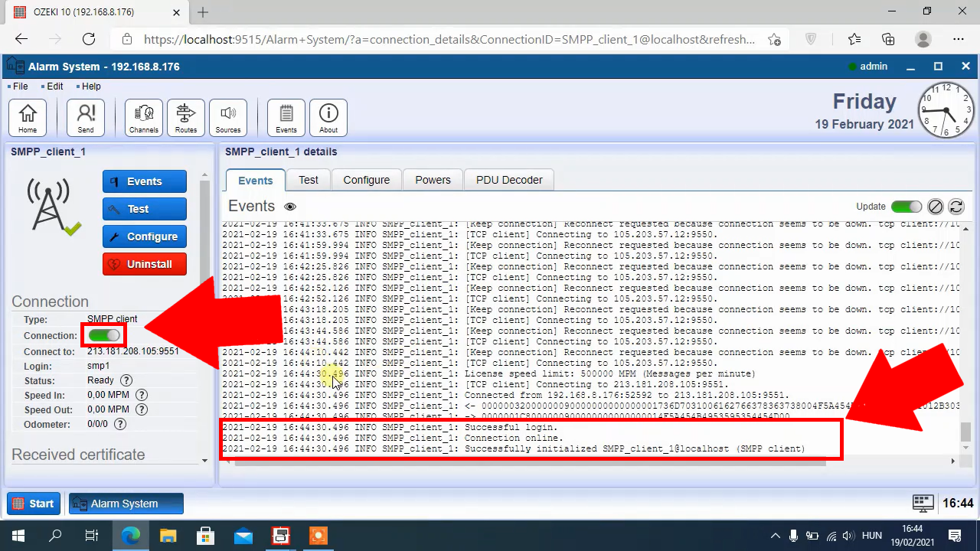
Task: Switch to the PDU Decoder tab
Action: click(509, 180)
